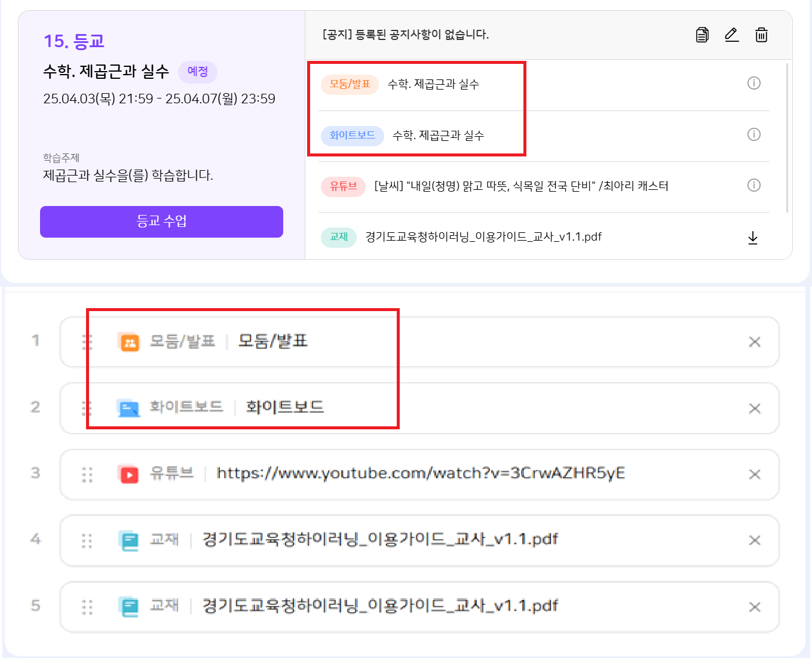Remove item 3 유튜브 link with X

click(755, 474)
